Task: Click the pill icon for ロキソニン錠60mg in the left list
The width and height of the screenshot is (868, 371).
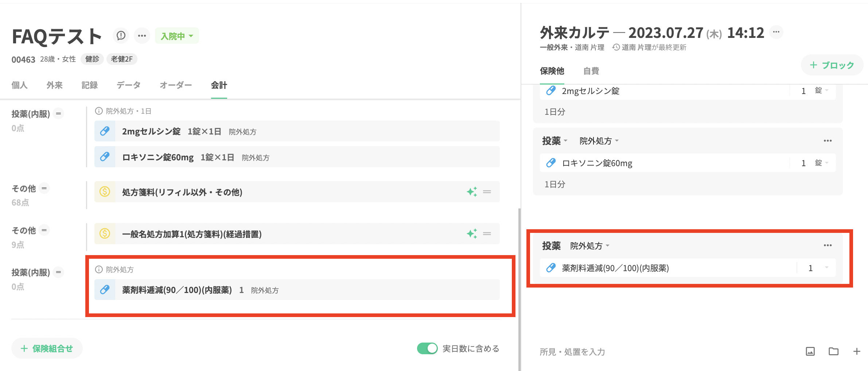Action: point(105,157)
